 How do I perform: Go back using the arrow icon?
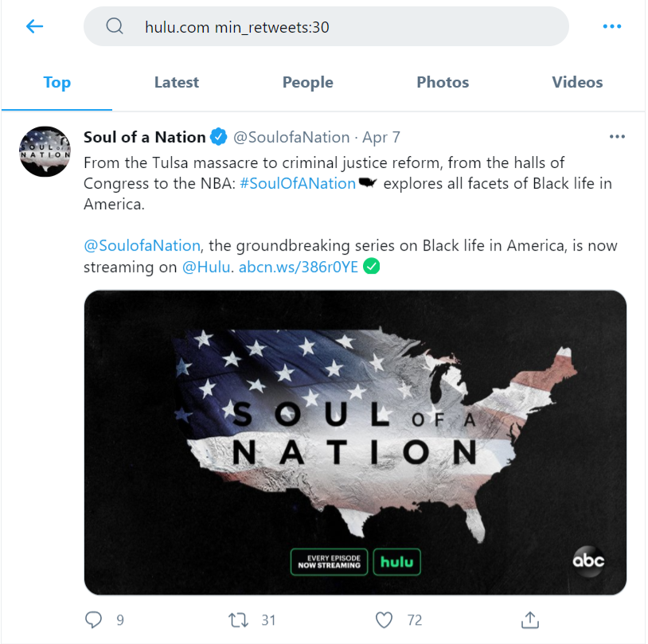click(x=33, y=25)
